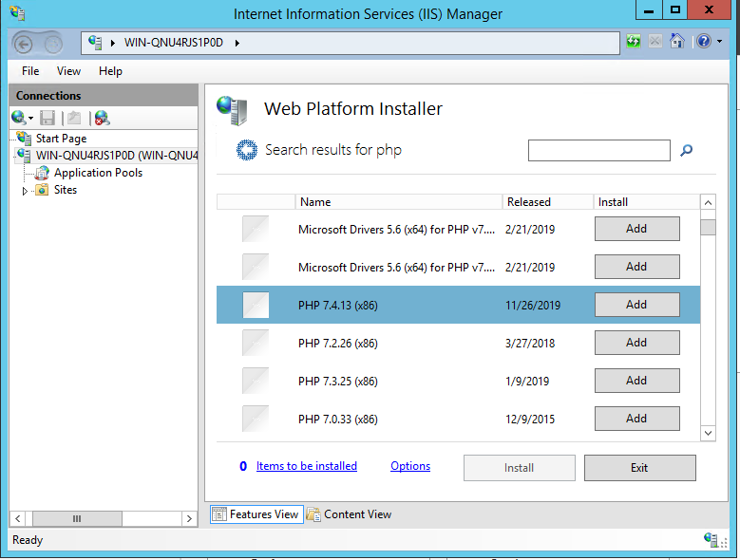Select the PHP 7.0.33 (x86) row
740x560 pixels.
pos(458,420)
